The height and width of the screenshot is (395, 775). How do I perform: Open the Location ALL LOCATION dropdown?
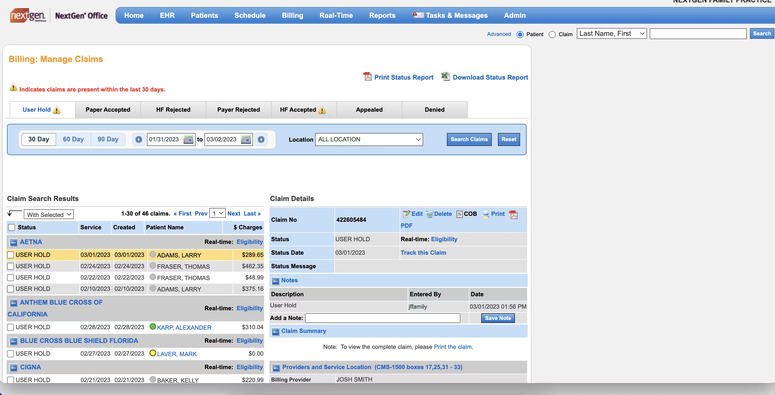coord(369,139)
